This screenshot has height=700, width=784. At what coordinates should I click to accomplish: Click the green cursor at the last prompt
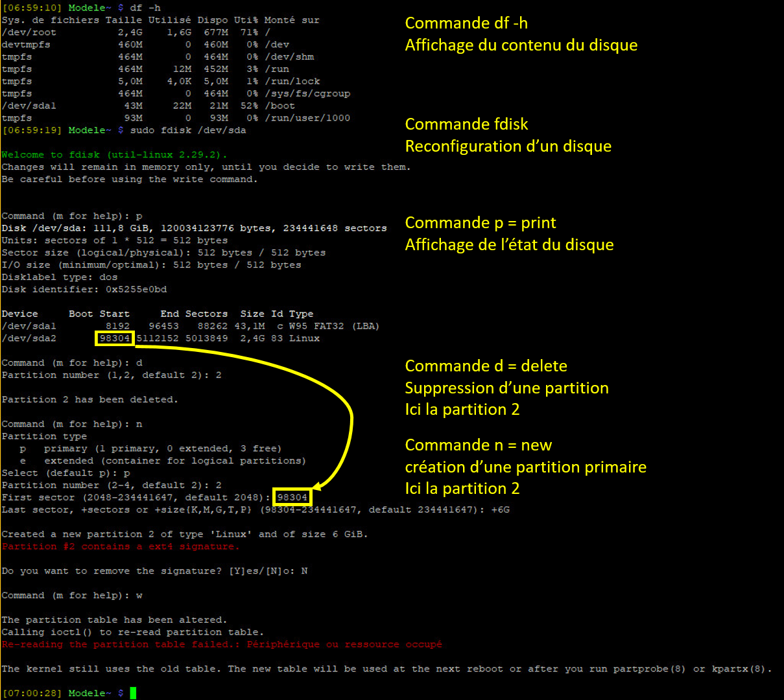click(x=133, y=693)
